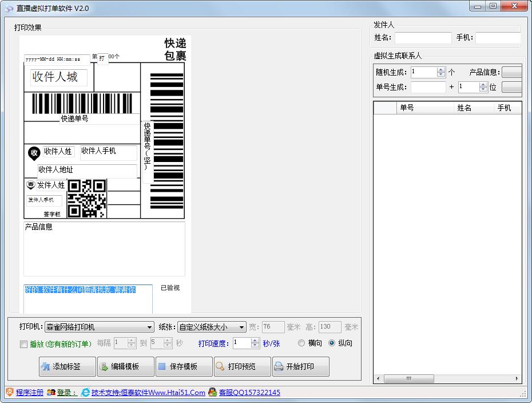Open the 技术支持 Htai51.Com link
The height and width of the screenshot is (403, 532).
tap(148, 393)
